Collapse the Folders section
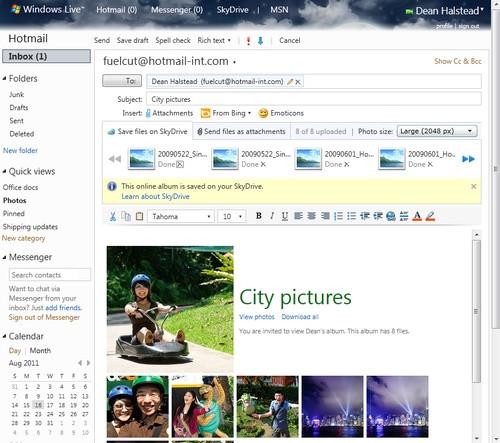Image resolution: width=500 pixels, height=443 pixels. [4, 78]
